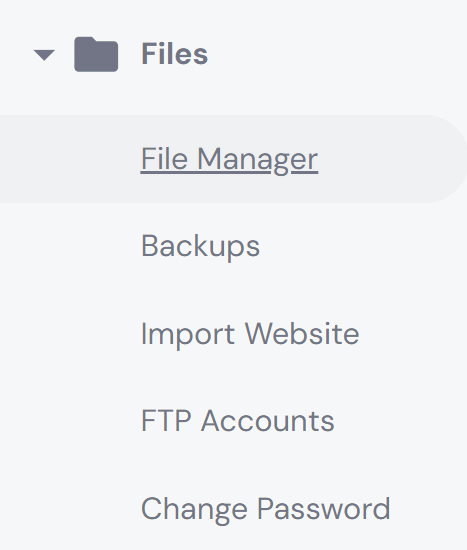Screen dimensions: 467x550
Task: Click the dark gray folder glyph
Action: pos(96,54)
